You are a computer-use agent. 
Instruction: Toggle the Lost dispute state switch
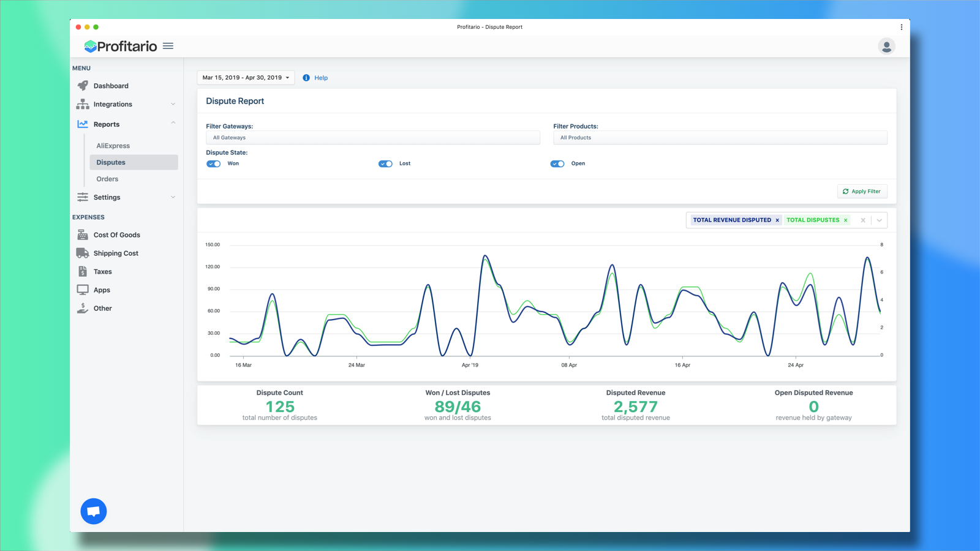click(x=385, y=164)
